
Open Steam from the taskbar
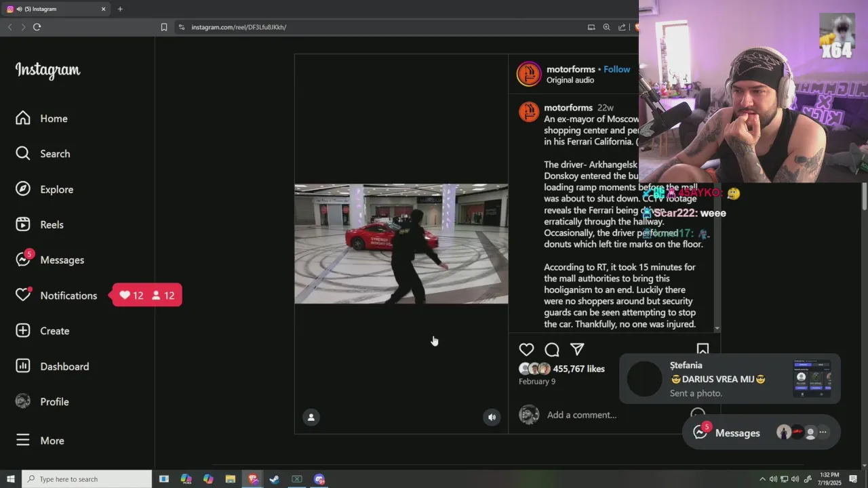[x=275, y=479]
